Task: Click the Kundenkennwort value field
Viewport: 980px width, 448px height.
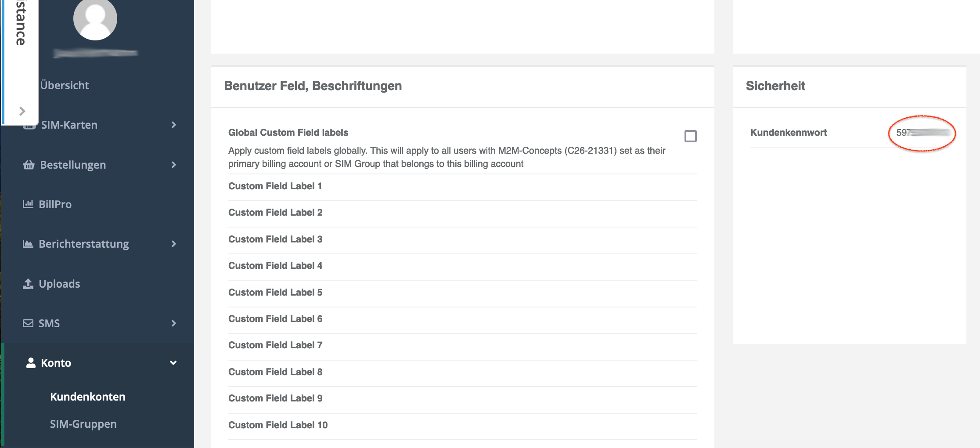Action: [922, 133]
